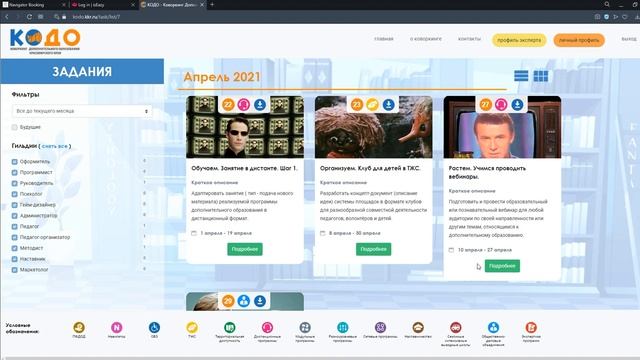The width and height of the screenshot is (640, 360).
Task: Toggle the 'Педагог-организатор' checkbox
Action: click(15, 237)
